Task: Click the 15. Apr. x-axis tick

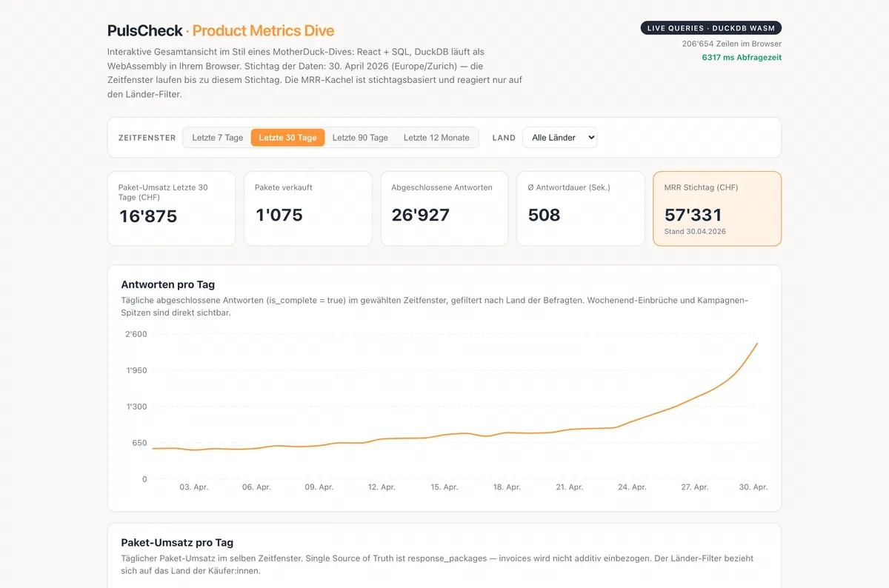Action: click(x=444, y=487)
